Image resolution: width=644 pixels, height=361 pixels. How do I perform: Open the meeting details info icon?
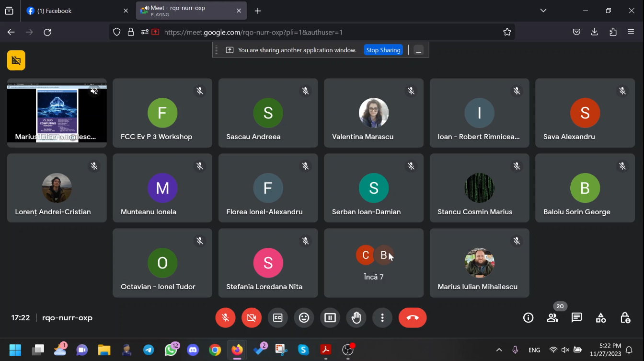click(528, 318)
